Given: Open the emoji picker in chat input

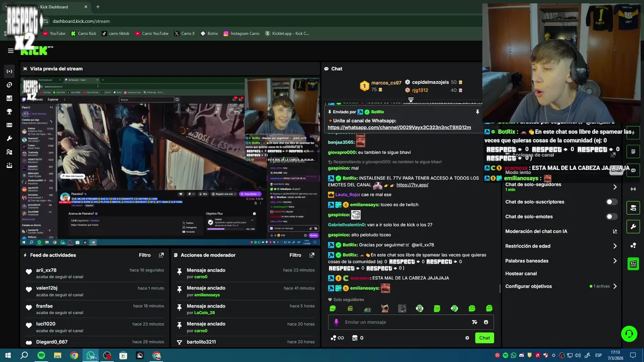Looking at the screenshot, I should click(x=486, y=322).
